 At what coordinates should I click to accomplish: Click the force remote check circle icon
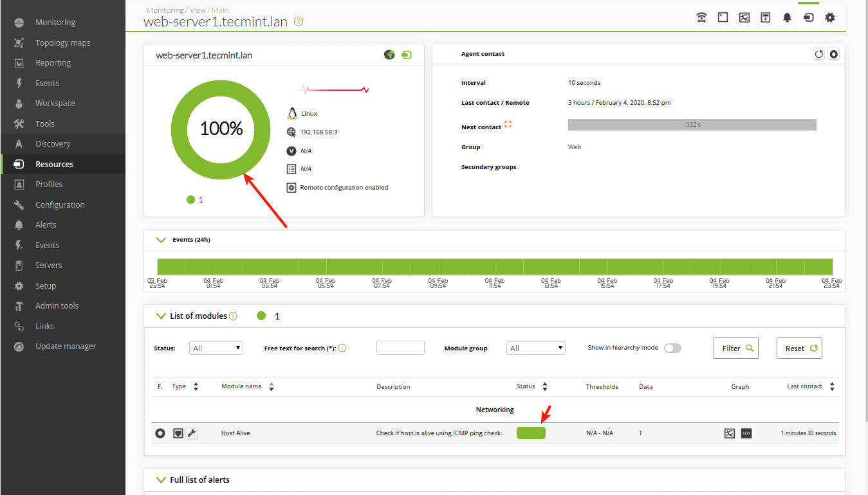[834, 55]
